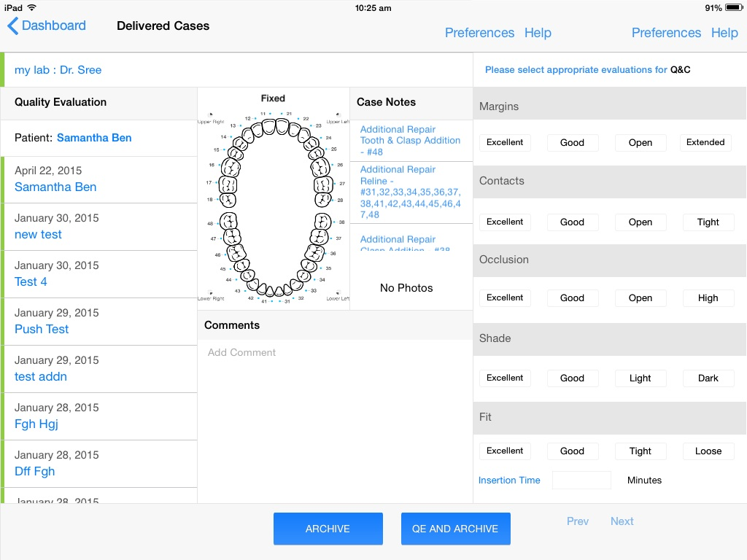Screen dimensions: 747x560
Task: Open the April 22 Samantha Ben case
Action: pyautogui.click(x=100, y=179)
